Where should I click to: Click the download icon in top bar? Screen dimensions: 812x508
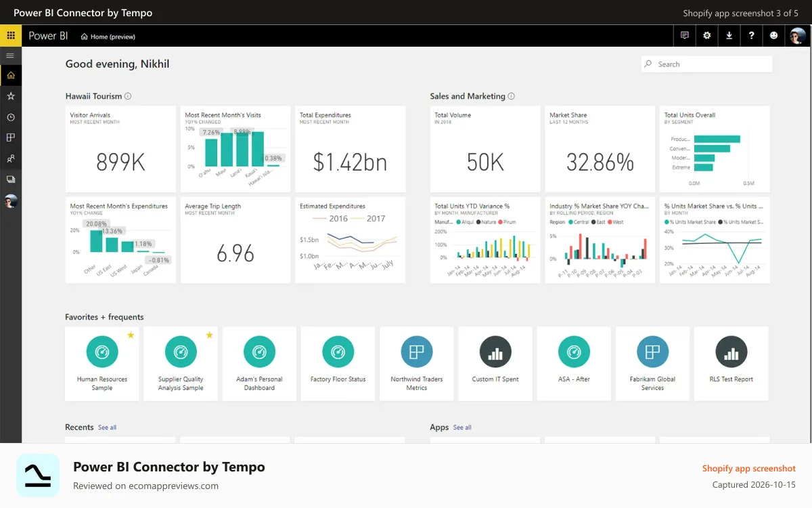(729, 36)
